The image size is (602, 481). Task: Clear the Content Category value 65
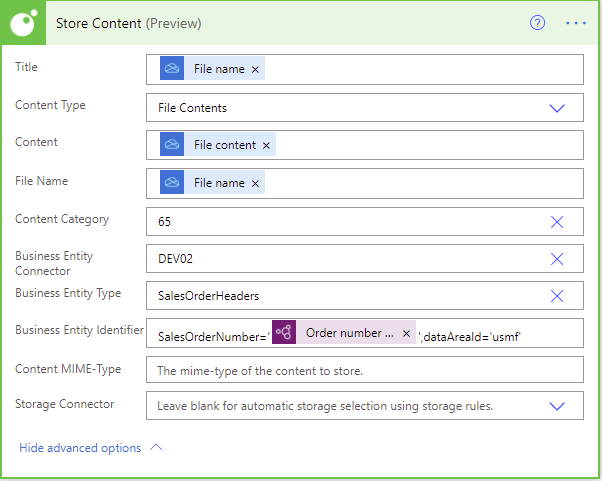557,222
